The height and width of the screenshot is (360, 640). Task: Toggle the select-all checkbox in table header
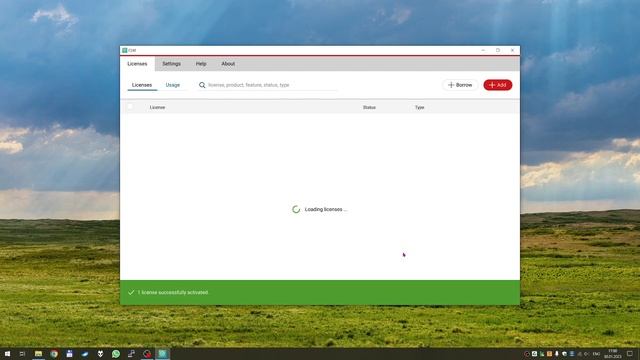130,107
